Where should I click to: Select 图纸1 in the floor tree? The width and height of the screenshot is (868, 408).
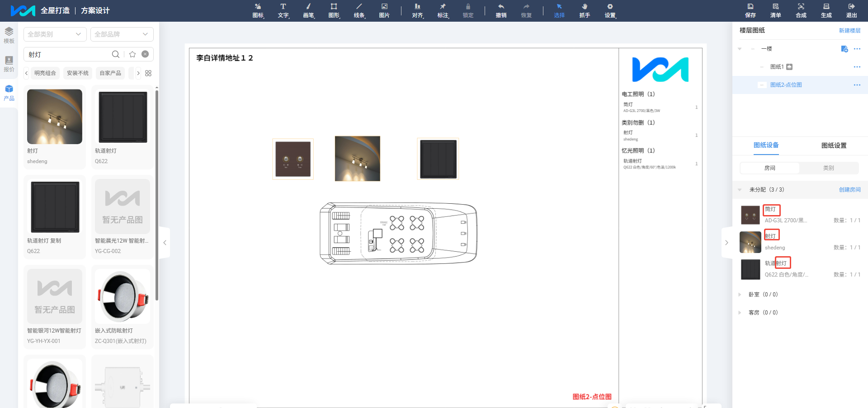(x=777, y=67)
